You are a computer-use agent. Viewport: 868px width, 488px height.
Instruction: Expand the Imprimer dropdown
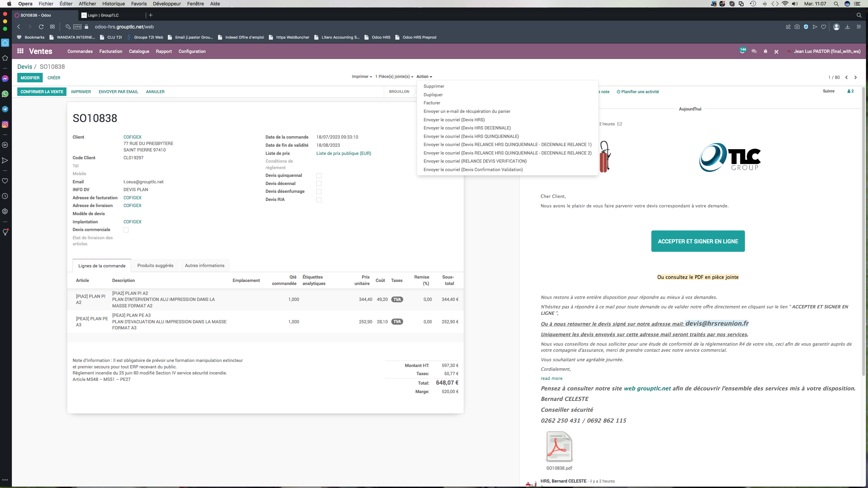click(362, 77)
